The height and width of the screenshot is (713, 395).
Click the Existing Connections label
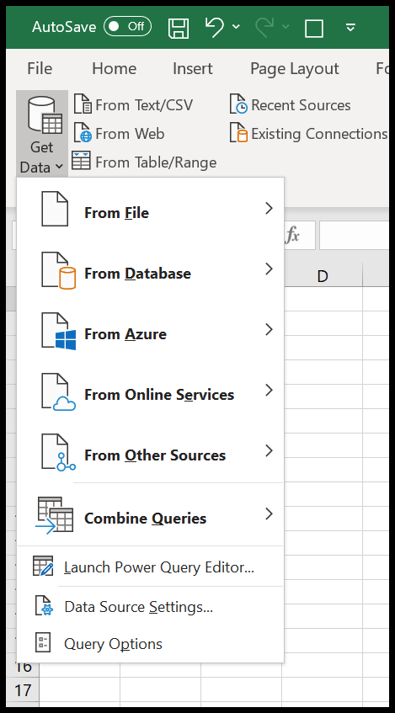click(319, 134)
